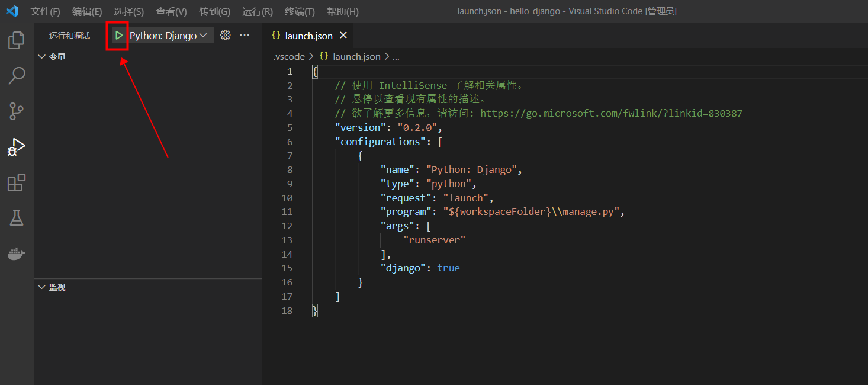868x385 pixels.
Task: Open the 编辑(E) menu
Action: [87, 11]
